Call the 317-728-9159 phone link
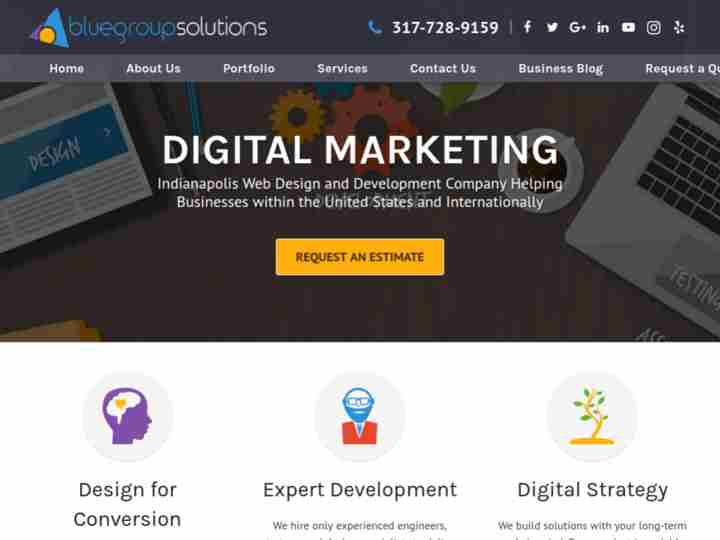Screen dimensions: 720x540 (445, 28)
